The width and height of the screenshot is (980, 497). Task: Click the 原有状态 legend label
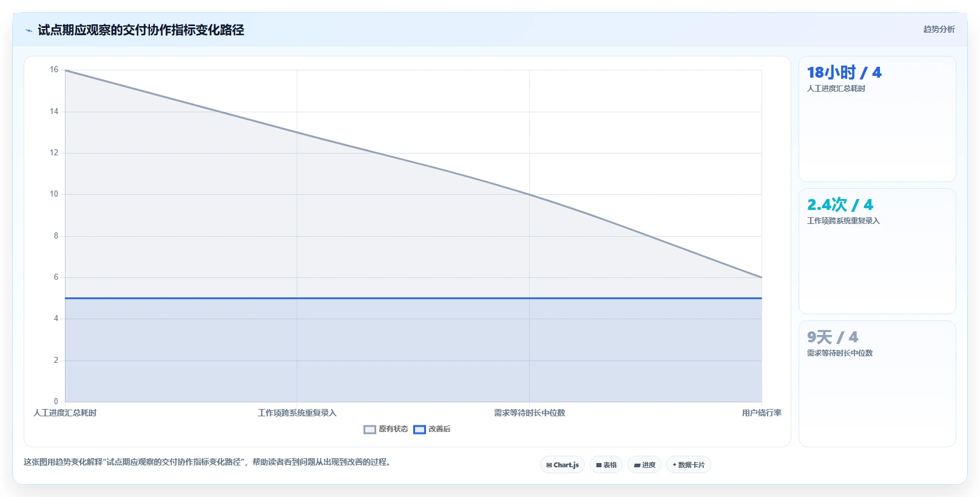(x=393, y=429)
